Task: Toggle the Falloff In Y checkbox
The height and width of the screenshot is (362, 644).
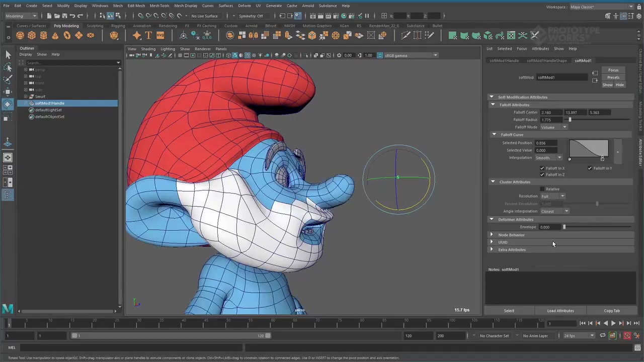Action: point(590,168)
